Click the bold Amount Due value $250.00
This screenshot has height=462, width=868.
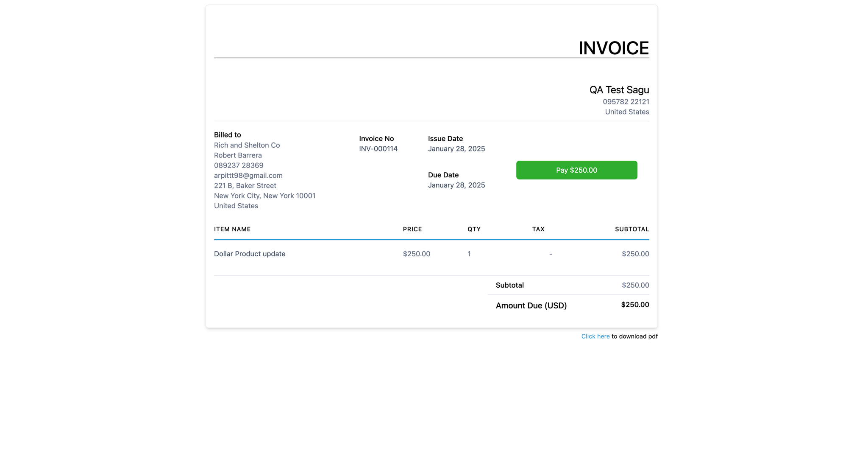tap(635, 305)
